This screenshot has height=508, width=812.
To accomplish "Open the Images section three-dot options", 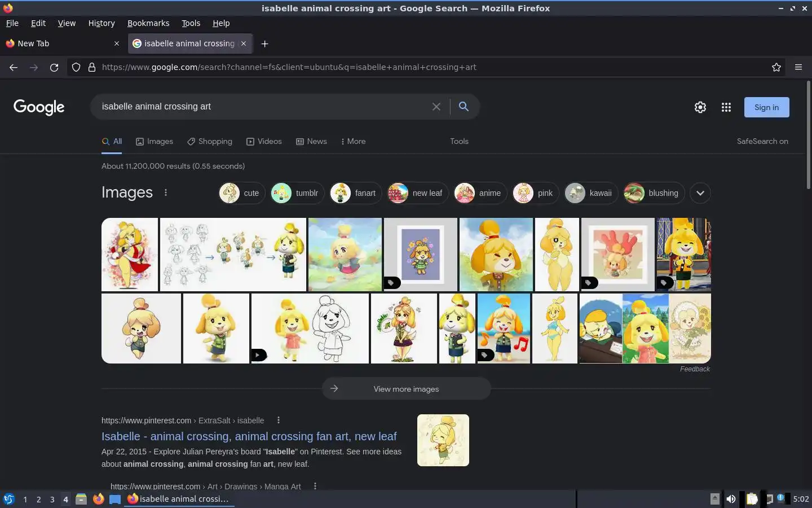I will click(x=166, y=192).
